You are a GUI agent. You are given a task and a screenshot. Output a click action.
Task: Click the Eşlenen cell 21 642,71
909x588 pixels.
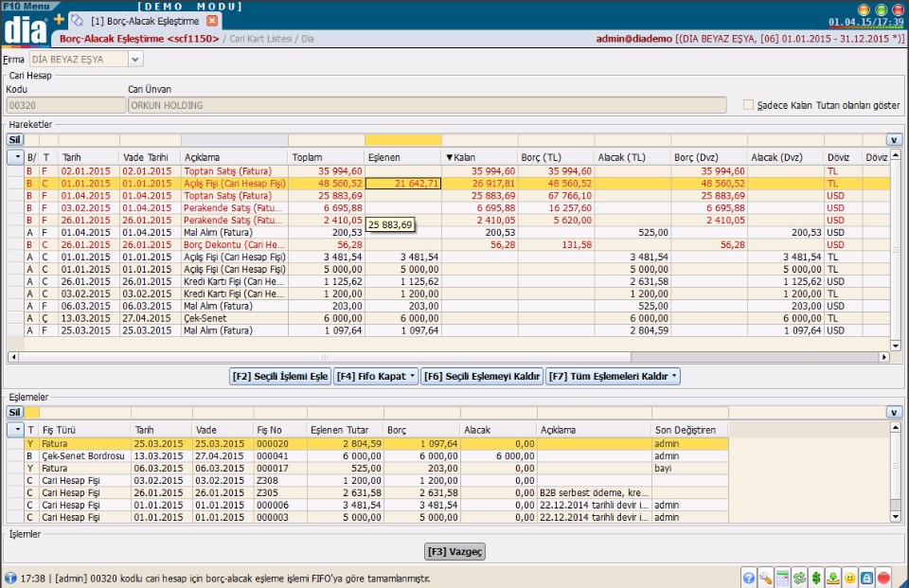(x=403, y=184)
